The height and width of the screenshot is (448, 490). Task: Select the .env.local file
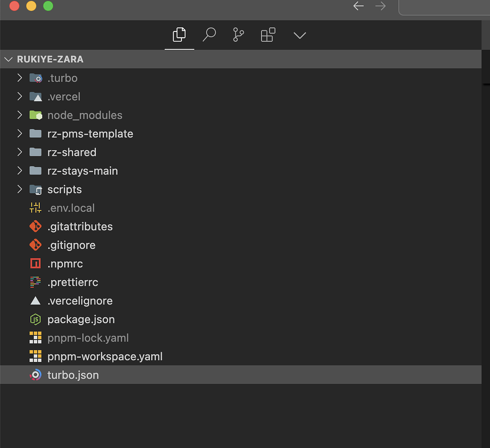(70, 208)
